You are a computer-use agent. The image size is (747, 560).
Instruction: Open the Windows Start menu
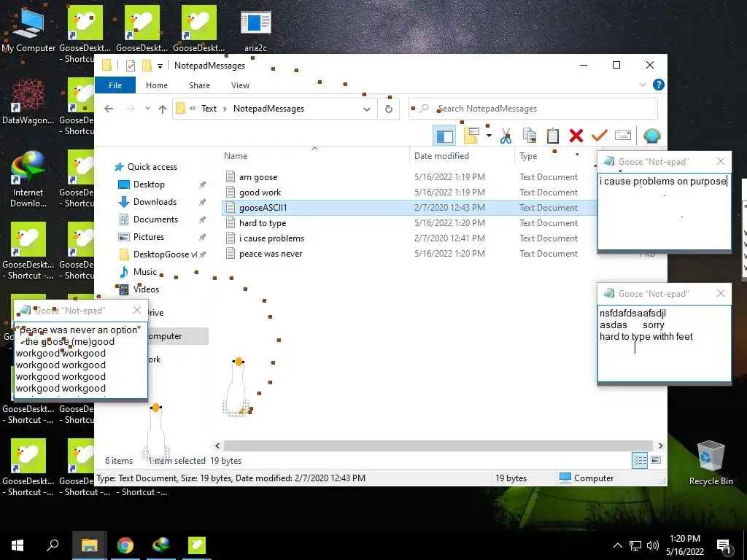tap(18, 545)
